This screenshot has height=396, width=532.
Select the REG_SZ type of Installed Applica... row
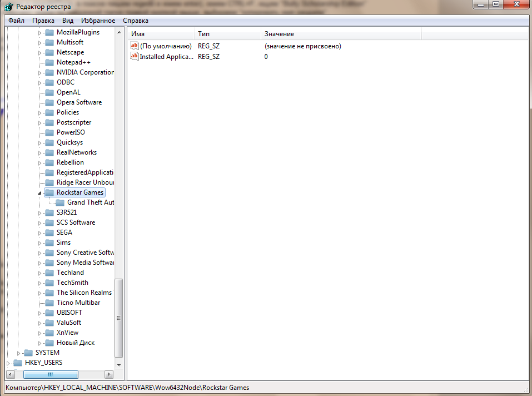[208, 57]
